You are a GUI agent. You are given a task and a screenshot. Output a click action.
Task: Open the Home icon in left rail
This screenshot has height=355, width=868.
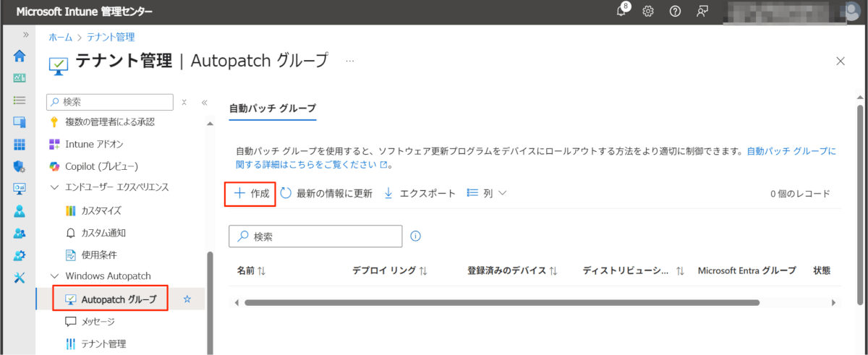click(20, 56)
